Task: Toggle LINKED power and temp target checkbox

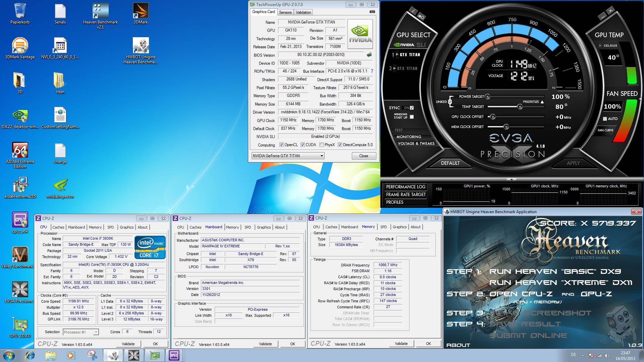Action: (x=450, y=102)
